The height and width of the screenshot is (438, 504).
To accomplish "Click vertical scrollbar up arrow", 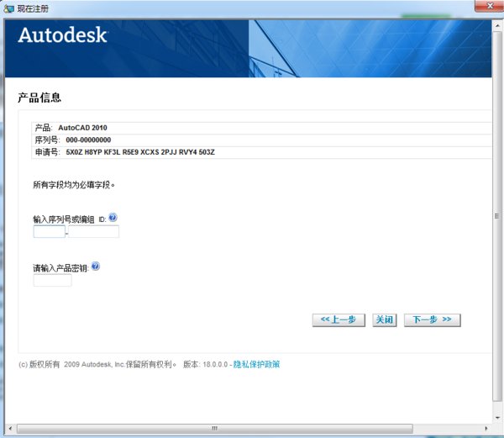I will 497,25.
